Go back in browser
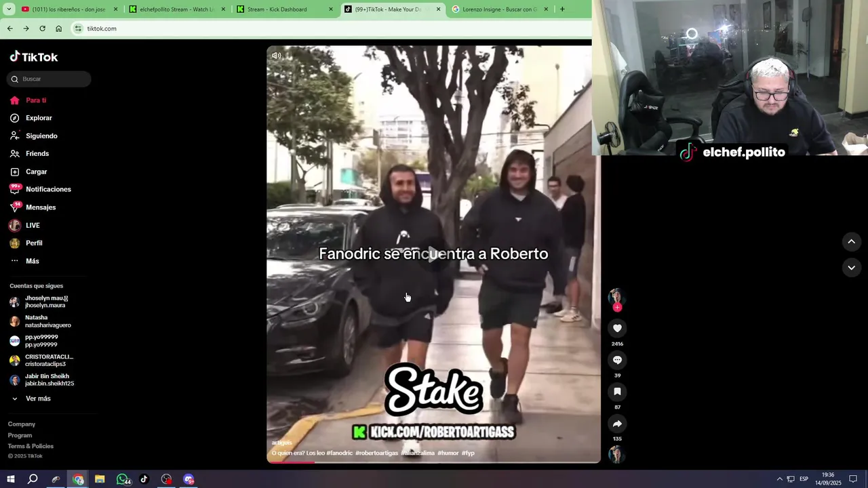868x488 pixels. point(9,28)
